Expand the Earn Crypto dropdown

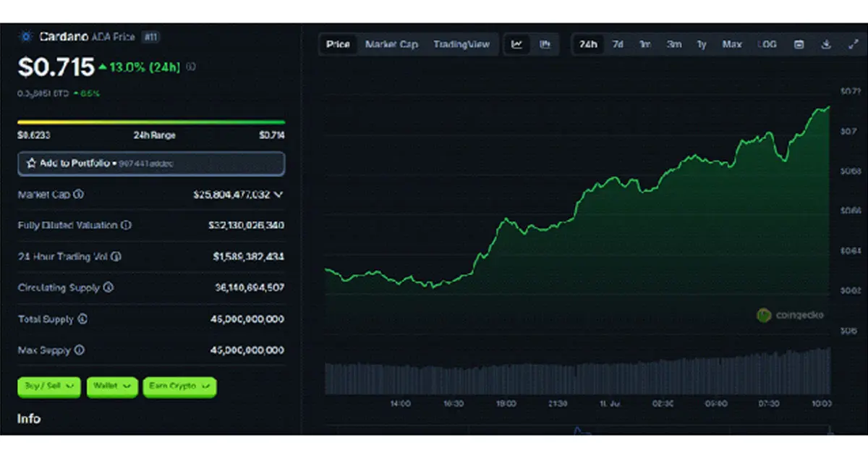click(x=179, y=387)
